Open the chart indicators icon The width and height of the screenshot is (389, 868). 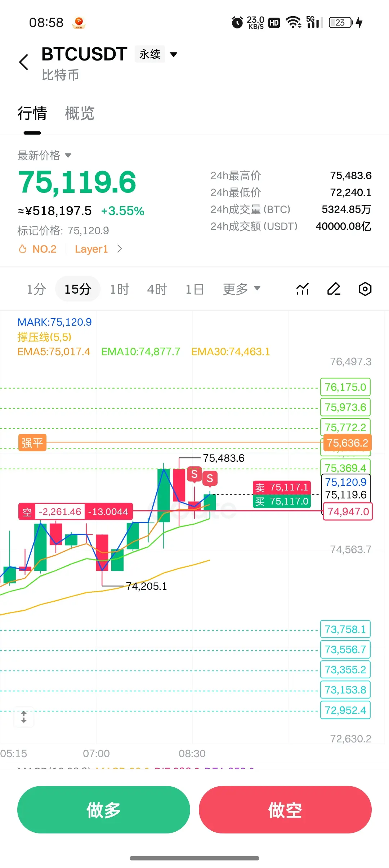pyautogui.click(x=303, y=289)
